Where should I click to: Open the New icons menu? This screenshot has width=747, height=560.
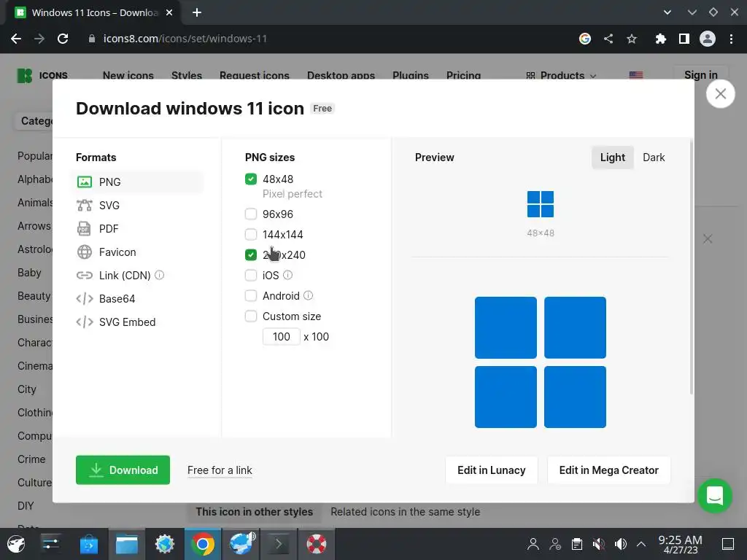pyautogui.click(x=128, y=75)
